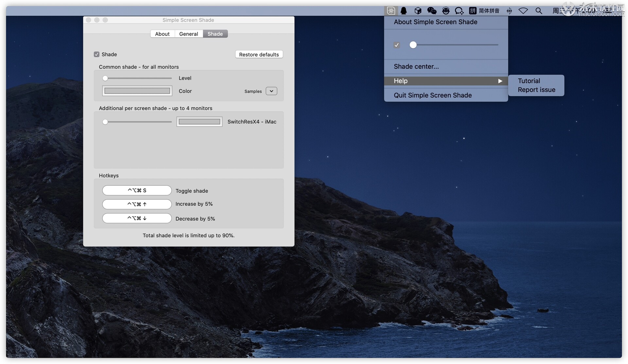Viewport: 628px width, 364px height.
Task: Open the Wi-Fi status menu
Action: [x=523, y=11]
